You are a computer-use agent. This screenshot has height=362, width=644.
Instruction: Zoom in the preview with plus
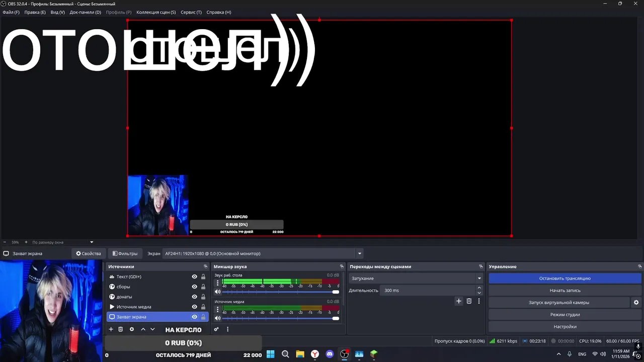pyautogui.click(x=26, y=242)
